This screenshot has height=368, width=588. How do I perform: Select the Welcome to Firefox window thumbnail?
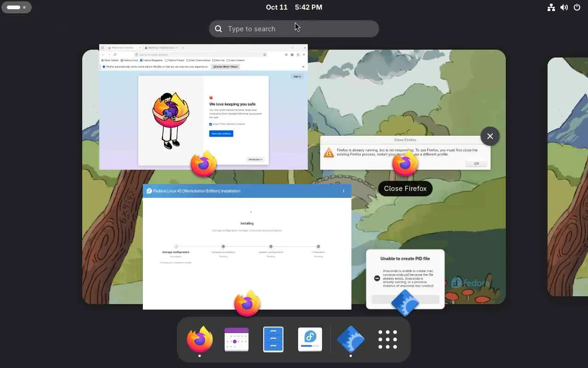pyautogui.click(x=204, y=107)
